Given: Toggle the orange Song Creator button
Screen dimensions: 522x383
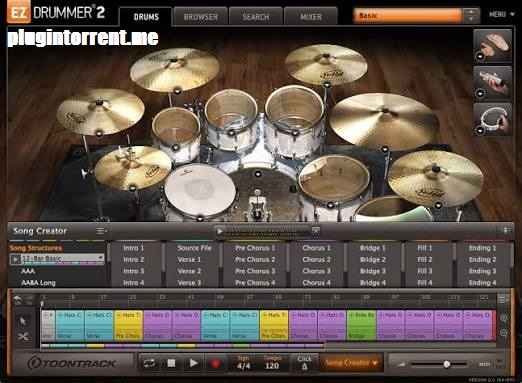Looking at the screenshot, I should tap(351, 363).
